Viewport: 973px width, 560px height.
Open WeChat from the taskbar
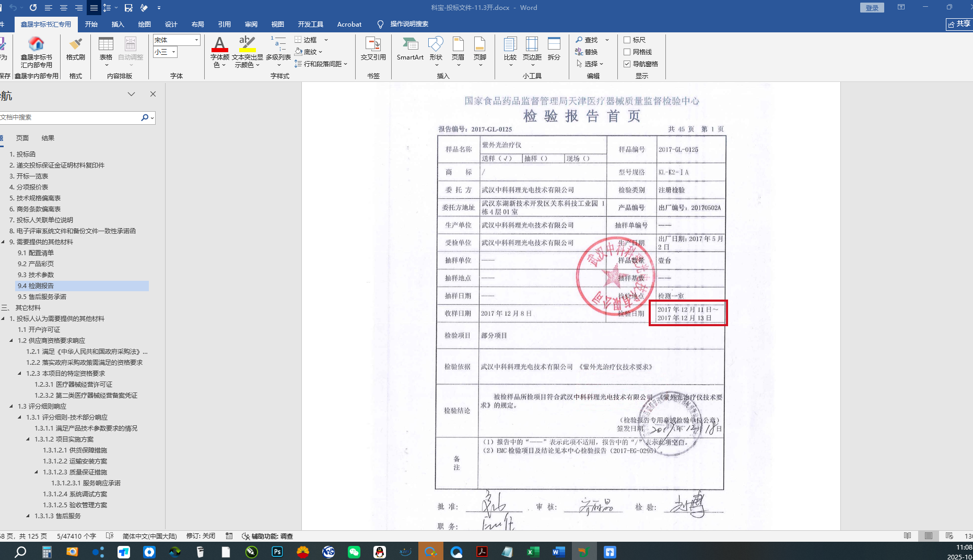354,552
